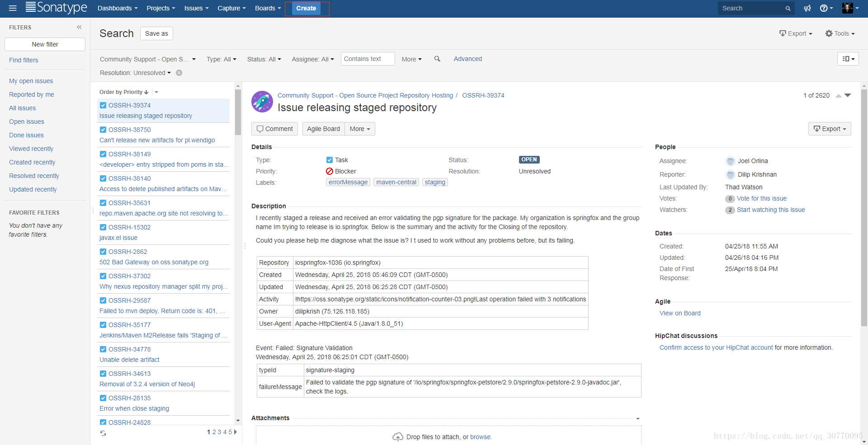Open the Status: All filter
Viewport: 868px width, 445px height.
tap(264, 59)
